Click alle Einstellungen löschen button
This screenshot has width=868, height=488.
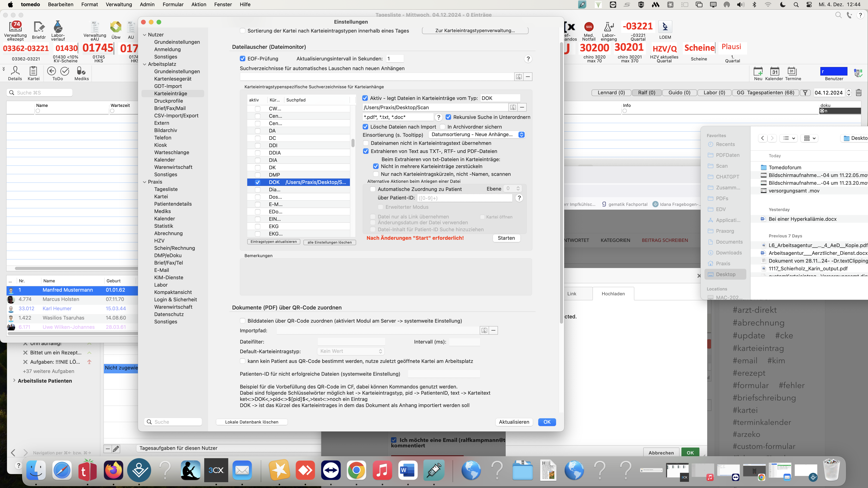pos(330,242)
